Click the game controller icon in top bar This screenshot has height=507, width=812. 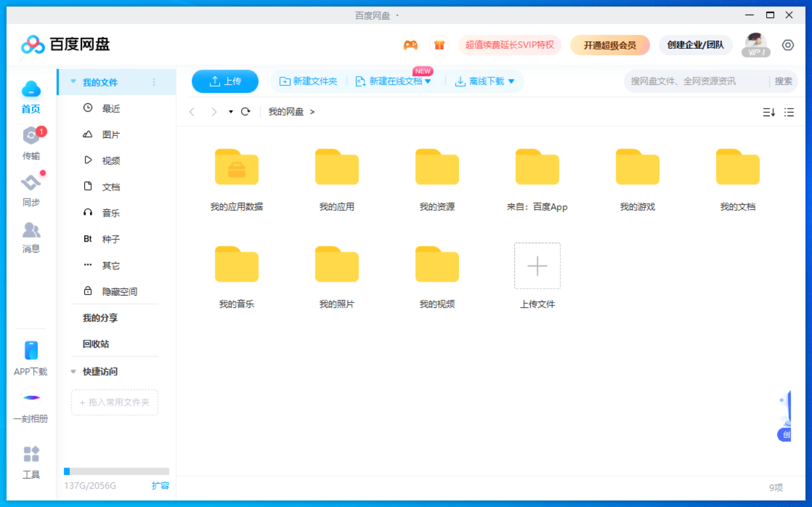pyautogui.click(x=411, y=45)
